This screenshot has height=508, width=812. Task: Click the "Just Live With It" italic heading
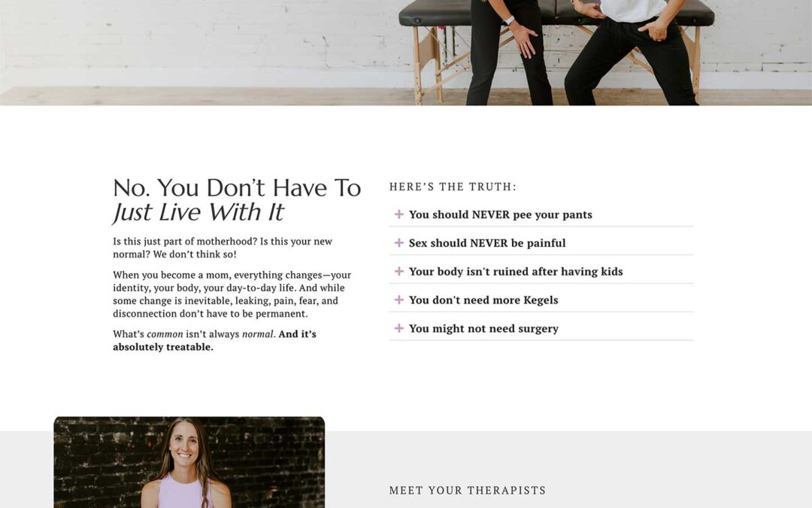[x=198, y=212]
